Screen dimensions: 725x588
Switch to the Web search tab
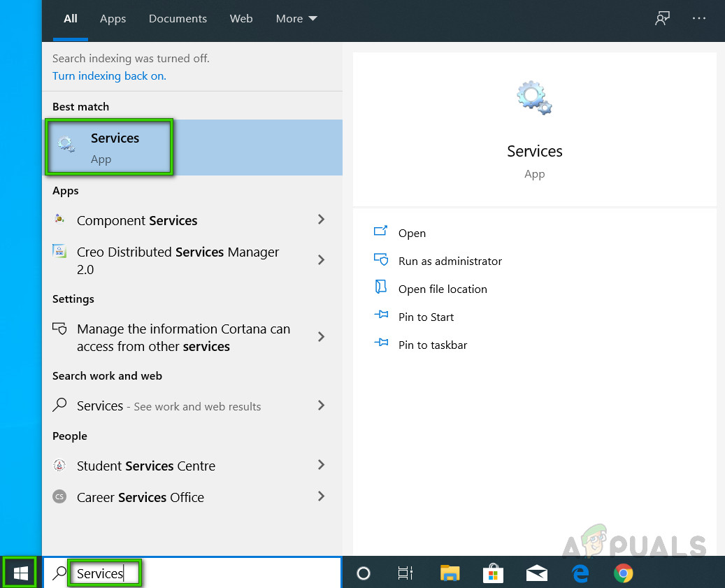click(x=241, y=18)
